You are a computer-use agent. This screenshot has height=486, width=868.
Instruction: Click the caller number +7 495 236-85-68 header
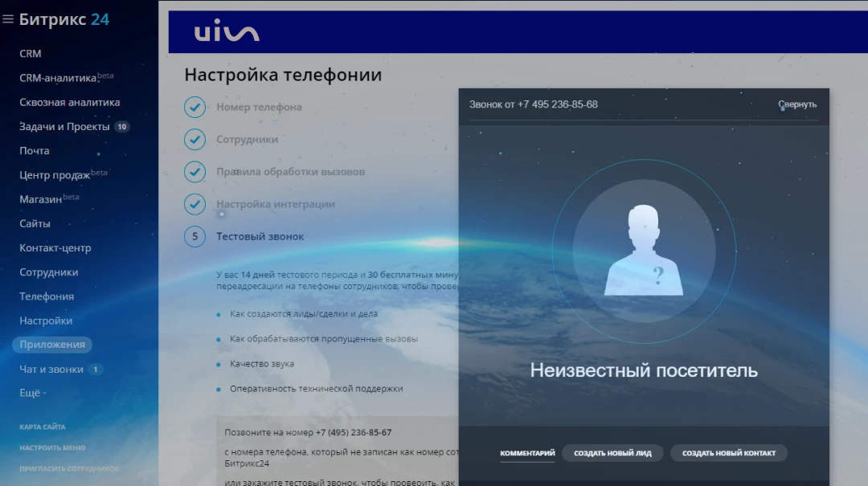coord(534,104)
